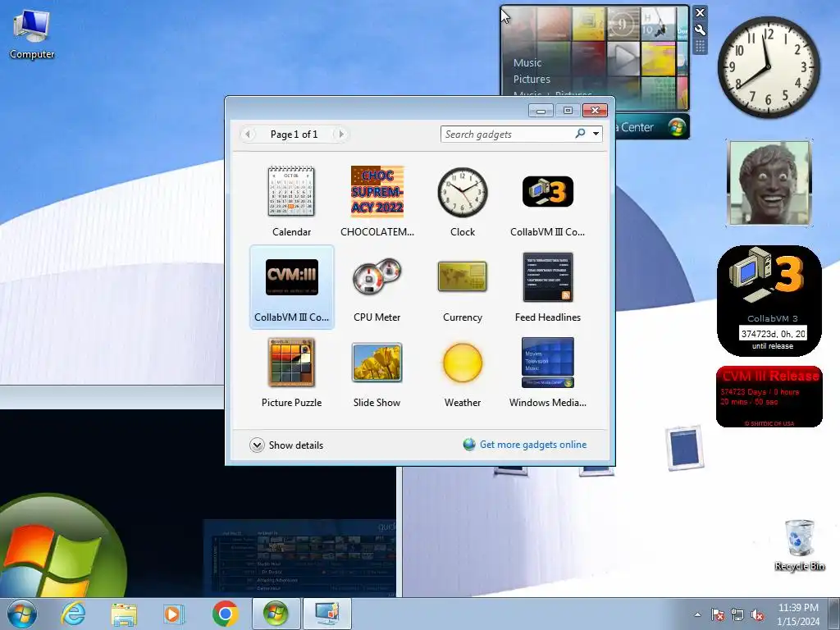Go to next gadget page arrow

tap(340, 134)
